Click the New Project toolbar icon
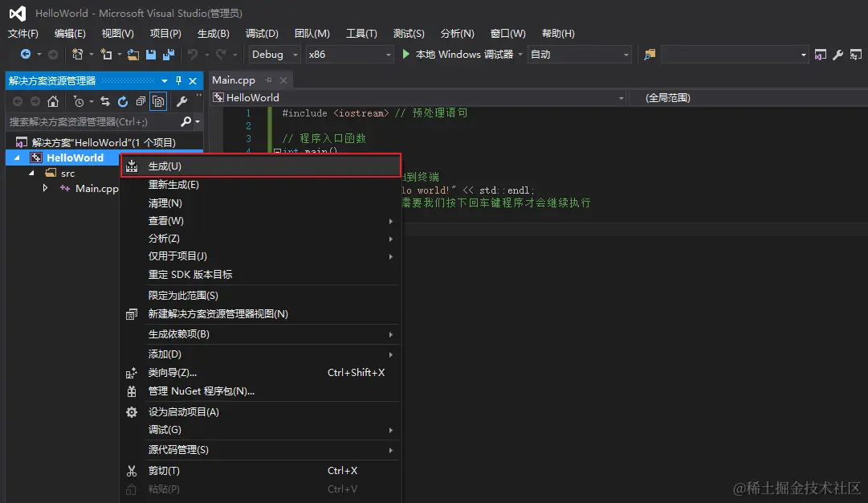868x503 pixels. coord(78,55)
